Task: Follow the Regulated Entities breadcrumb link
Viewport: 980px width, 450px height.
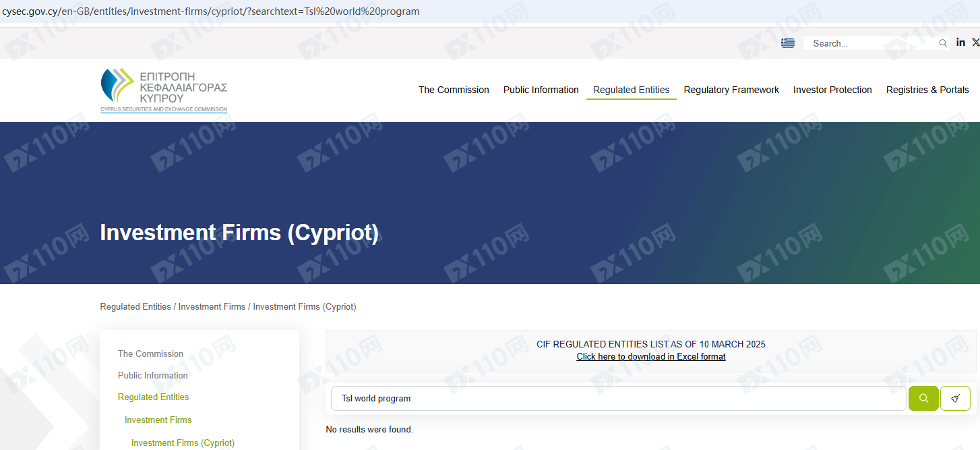Action: coord(135,306)
